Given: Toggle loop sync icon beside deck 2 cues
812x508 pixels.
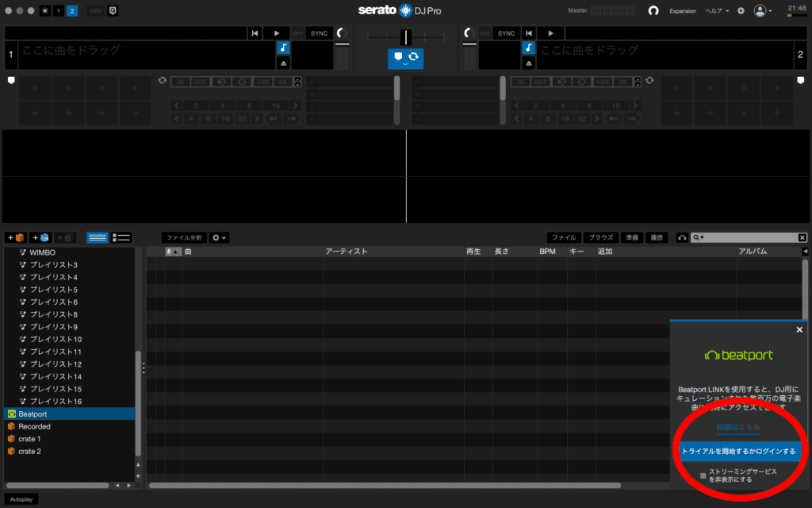Looking at the screenshot, I should pos(649,80).
